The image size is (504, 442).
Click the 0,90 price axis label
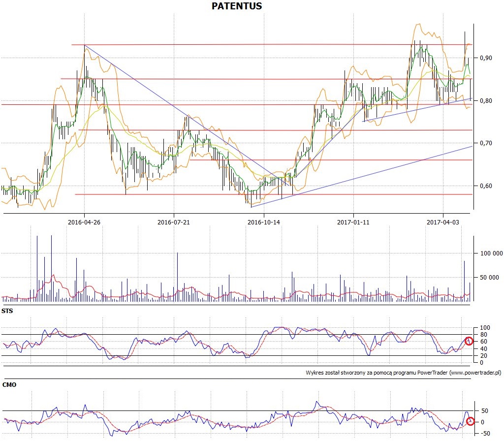click(x=486, y=58)
